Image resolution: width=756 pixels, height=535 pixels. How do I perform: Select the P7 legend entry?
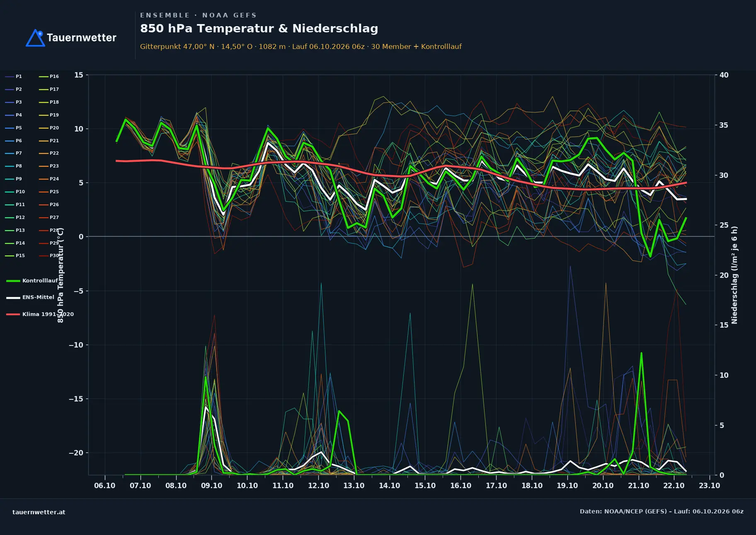tap(14, 153)
